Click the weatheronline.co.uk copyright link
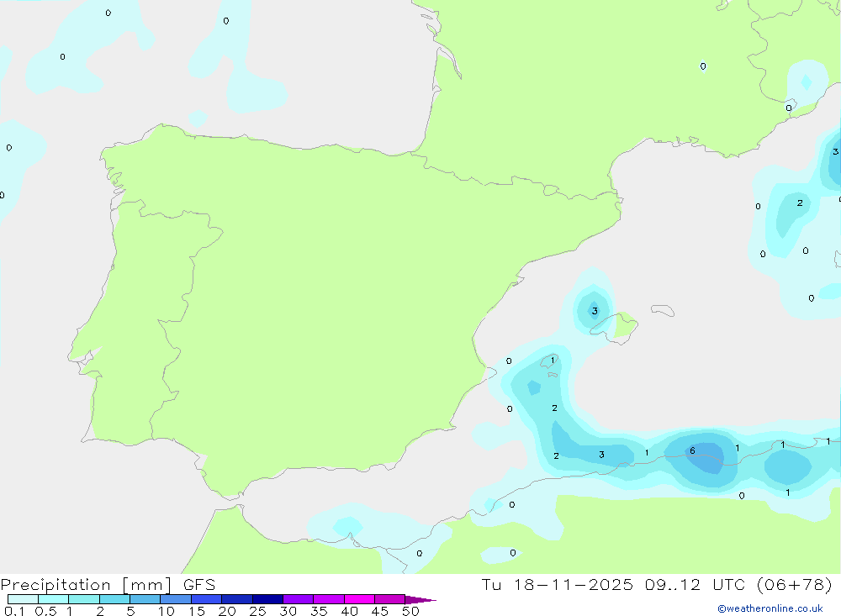Viewport: 841px width, 616px height. (x=770, y=608)
